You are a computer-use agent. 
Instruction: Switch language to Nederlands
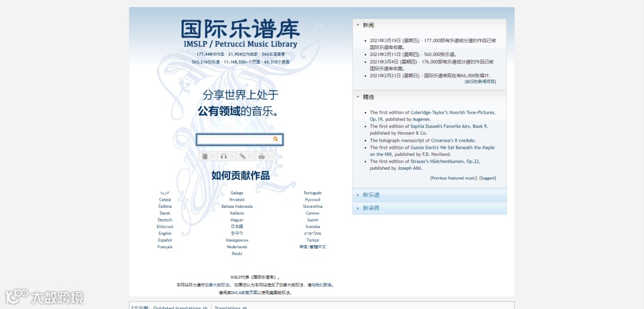[x=237, y=247]
